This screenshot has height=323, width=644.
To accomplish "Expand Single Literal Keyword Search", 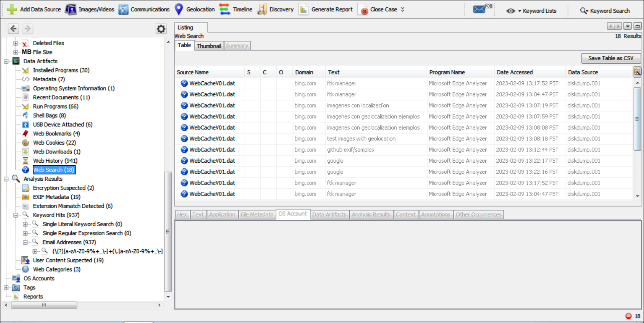I will [x=25, y=224].
